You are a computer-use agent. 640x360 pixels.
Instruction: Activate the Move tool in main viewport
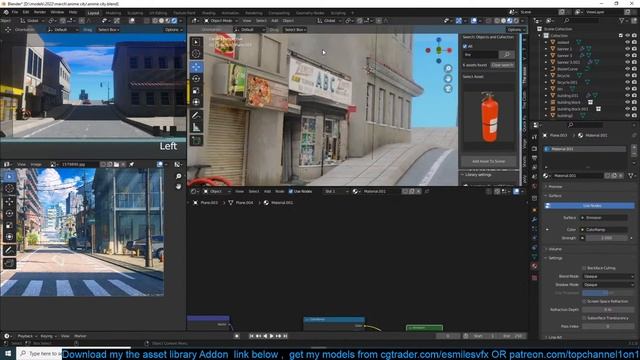(196, 67)
